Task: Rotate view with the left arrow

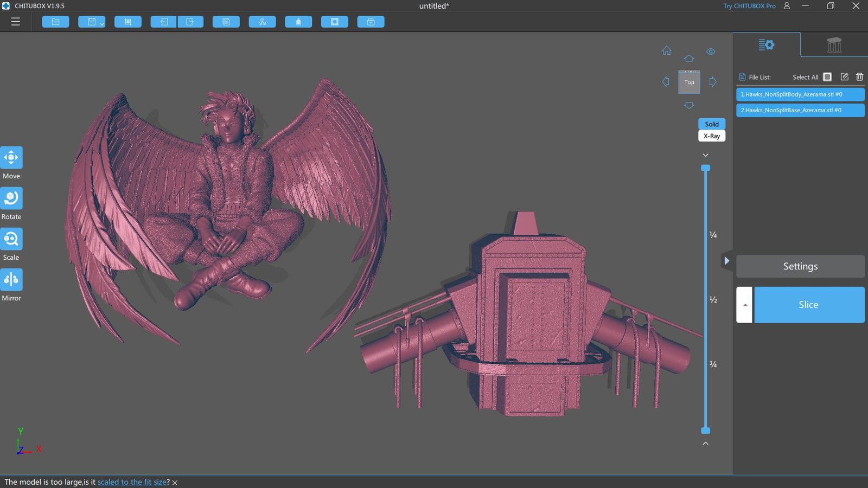Action: pyautogui.click(x=666, y=82)
